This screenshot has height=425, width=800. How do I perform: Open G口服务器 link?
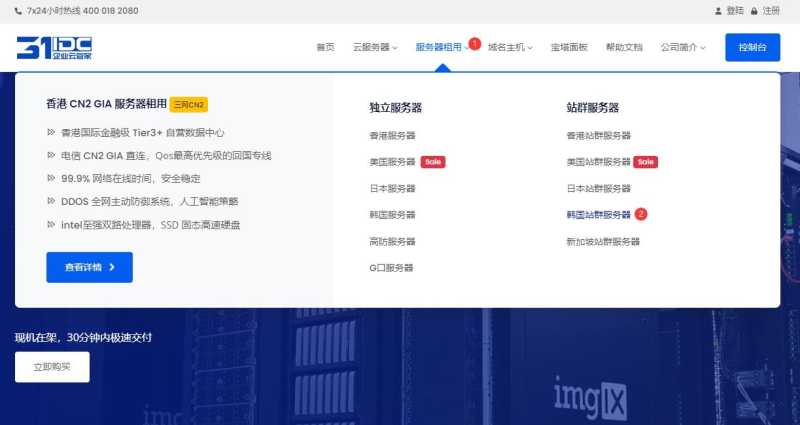pyautogui.click(x=391, y=268)
